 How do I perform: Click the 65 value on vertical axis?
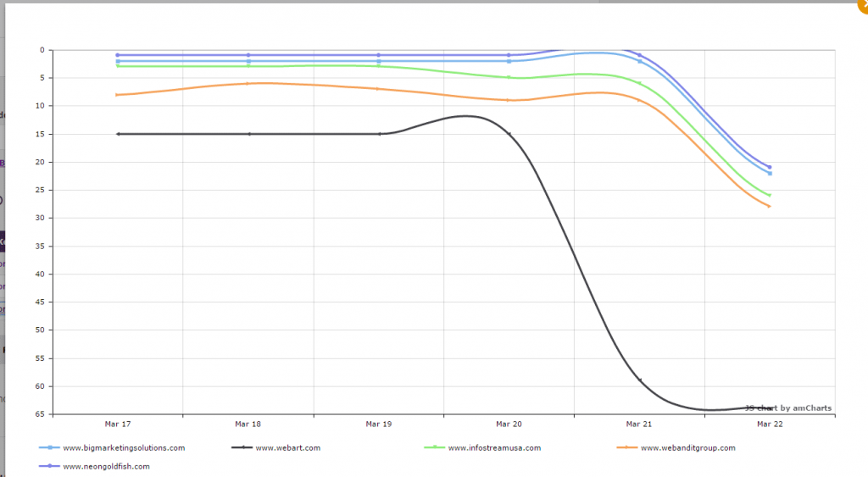40,414
